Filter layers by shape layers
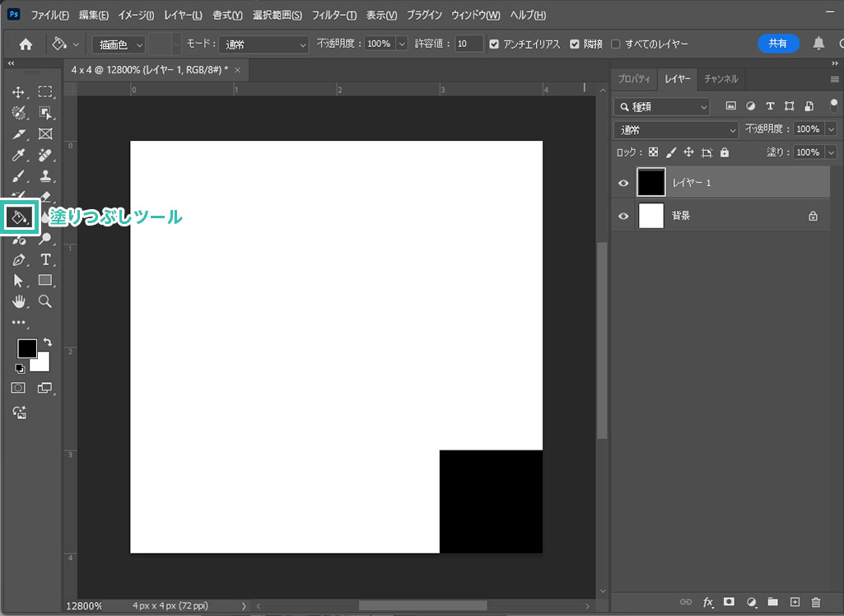 [x=789, y=106]
